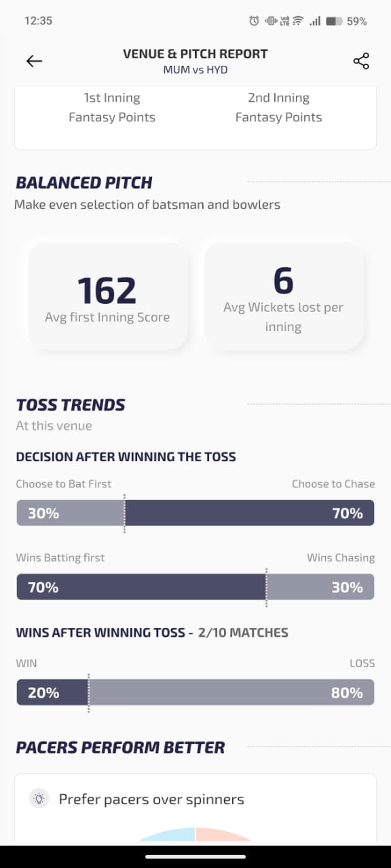Tap the 80% LOSS bar segment
The image size is (391, 868).
[231, 692]
